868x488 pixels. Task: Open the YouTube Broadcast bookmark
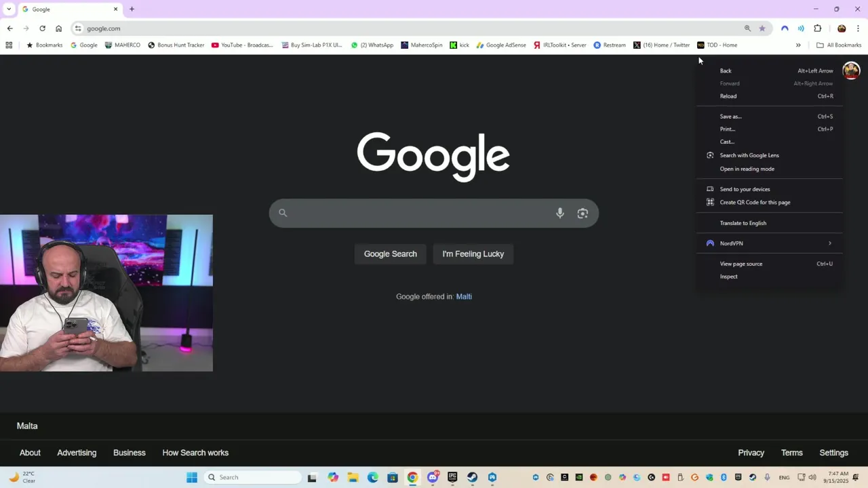pos(242,45)
